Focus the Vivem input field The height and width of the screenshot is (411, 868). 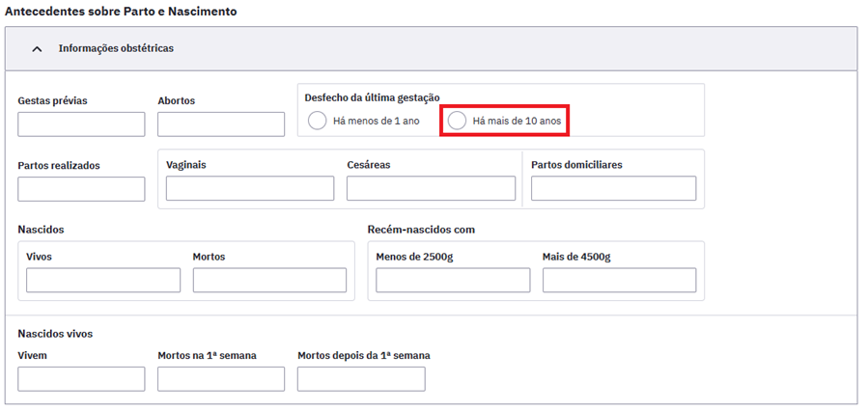tap(81, 379)
